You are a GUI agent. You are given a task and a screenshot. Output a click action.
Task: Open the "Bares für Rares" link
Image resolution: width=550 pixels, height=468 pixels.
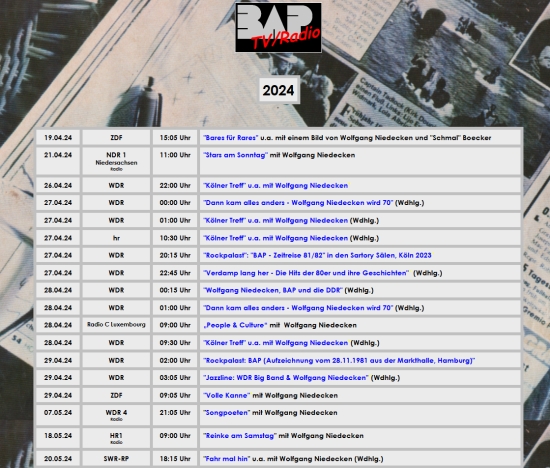click(231, 138)
